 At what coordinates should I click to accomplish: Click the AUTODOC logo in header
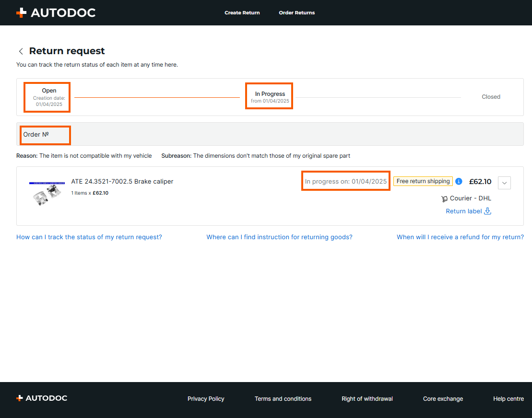56,13
